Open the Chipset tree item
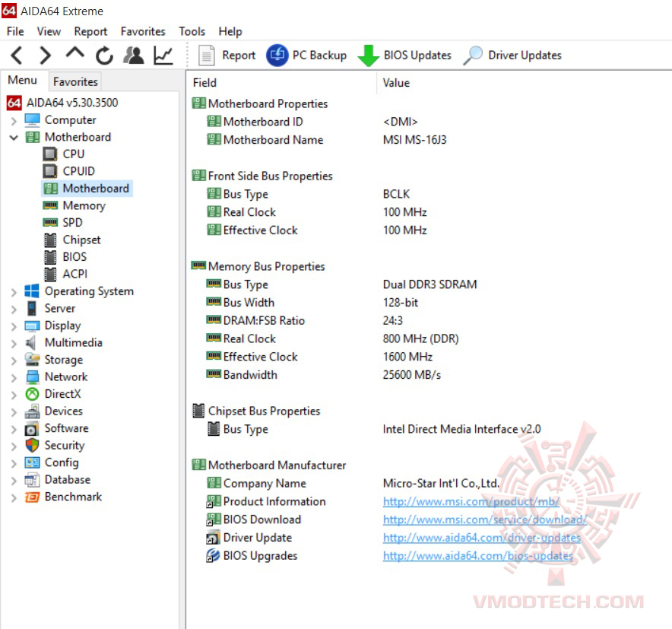The image size is (672, 629). [x=82, y=240]
